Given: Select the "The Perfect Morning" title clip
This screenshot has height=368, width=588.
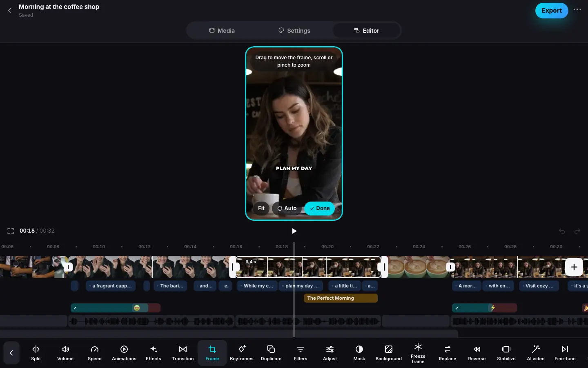Looking at the screenshot, I should pos(341,298).
